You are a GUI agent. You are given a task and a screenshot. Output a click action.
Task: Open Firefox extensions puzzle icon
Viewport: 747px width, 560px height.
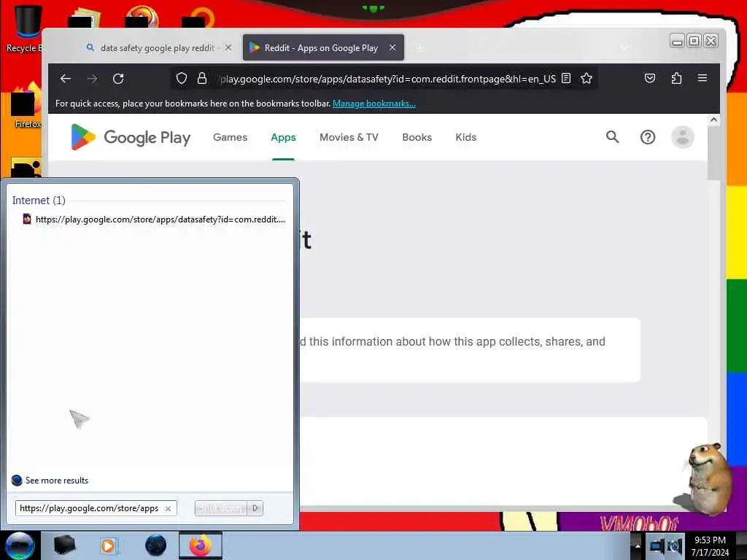pos(676,78)
